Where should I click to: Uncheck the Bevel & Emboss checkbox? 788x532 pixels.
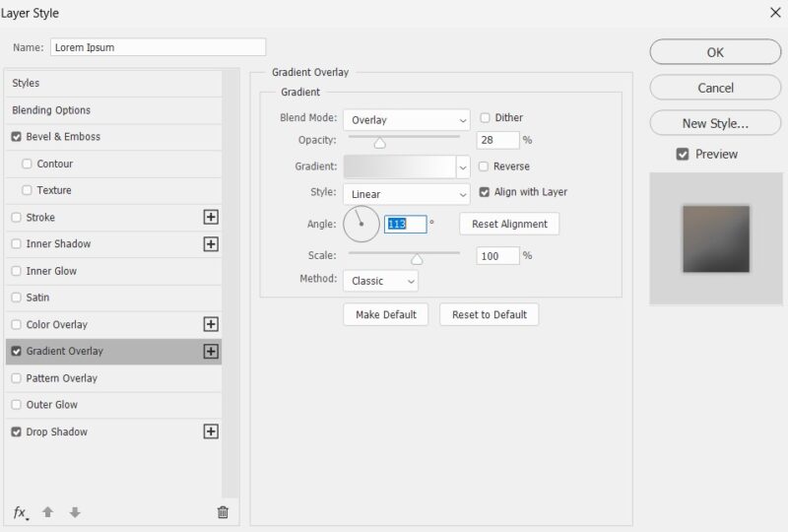point(17,137)
